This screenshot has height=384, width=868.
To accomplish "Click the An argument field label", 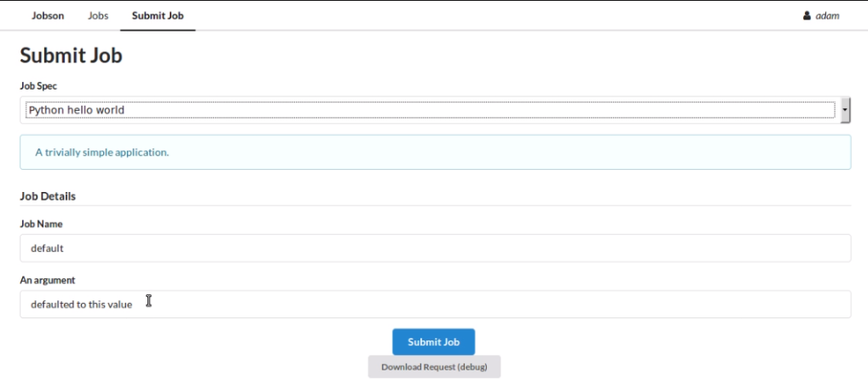I will click(47, 280).
